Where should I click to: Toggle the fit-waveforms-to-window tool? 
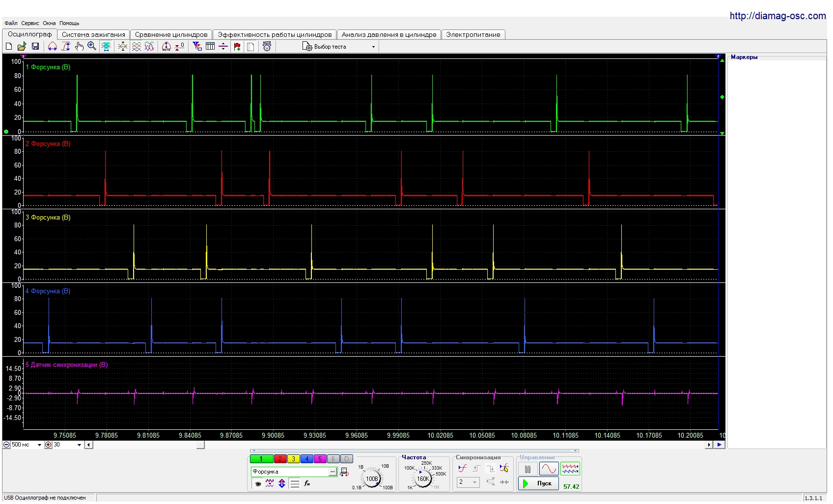[x=106, y=46]
